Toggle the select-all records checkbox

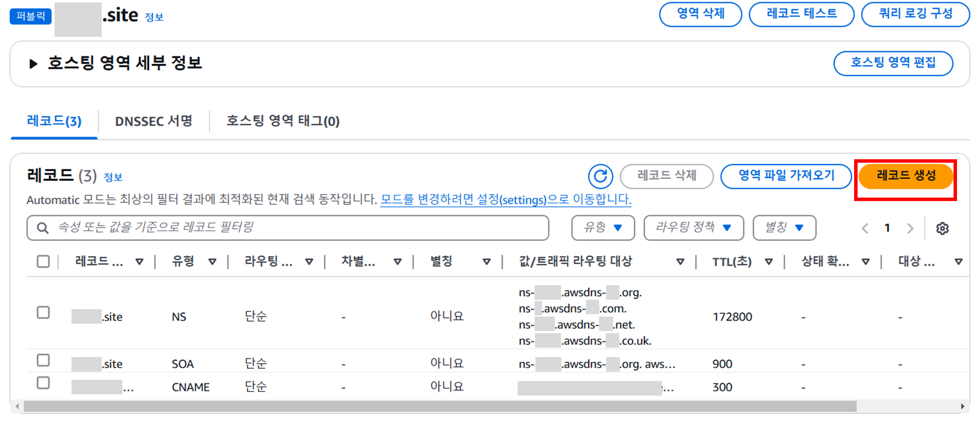[43, 261]
